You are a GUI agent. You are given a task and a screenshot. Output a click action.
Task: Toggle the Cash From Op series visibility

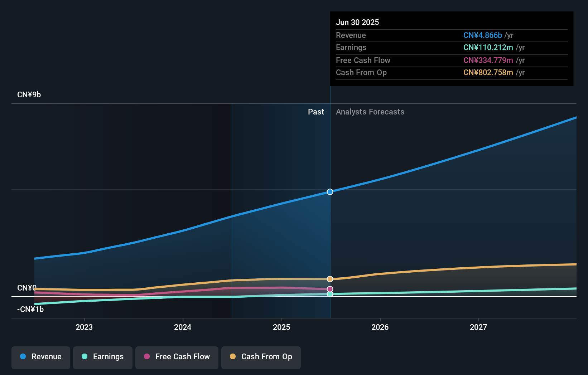tap(261, 357)
